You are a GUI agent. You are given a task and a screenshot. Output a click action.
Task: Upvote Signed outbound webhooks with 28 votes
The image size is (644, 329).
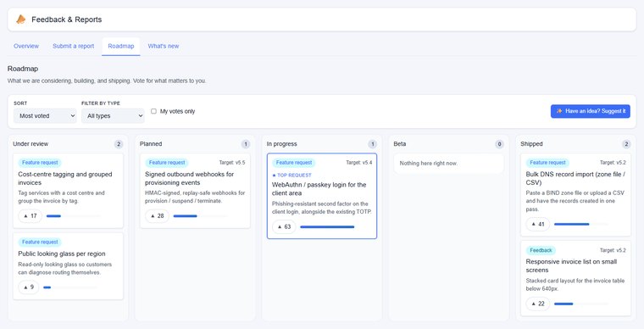pyautogui.click(x=158, y=215)
